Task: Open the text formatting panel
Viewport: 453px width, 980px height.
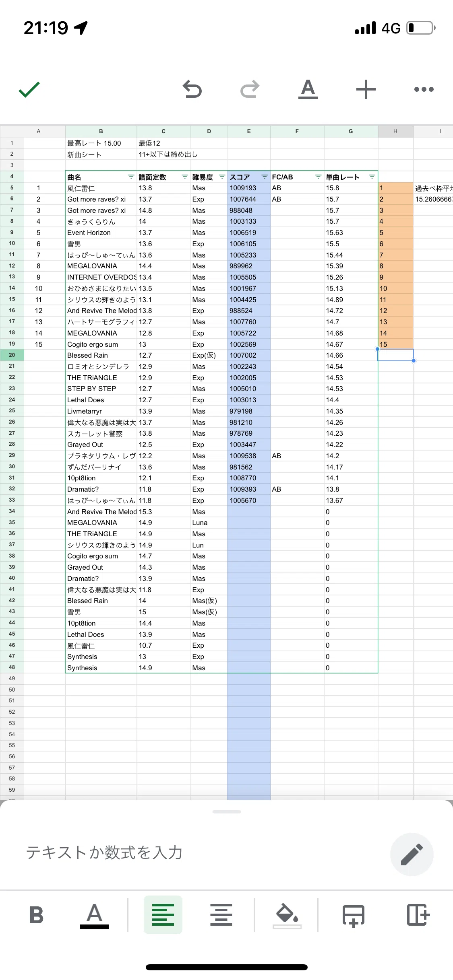Action: [x=308, y=89]
